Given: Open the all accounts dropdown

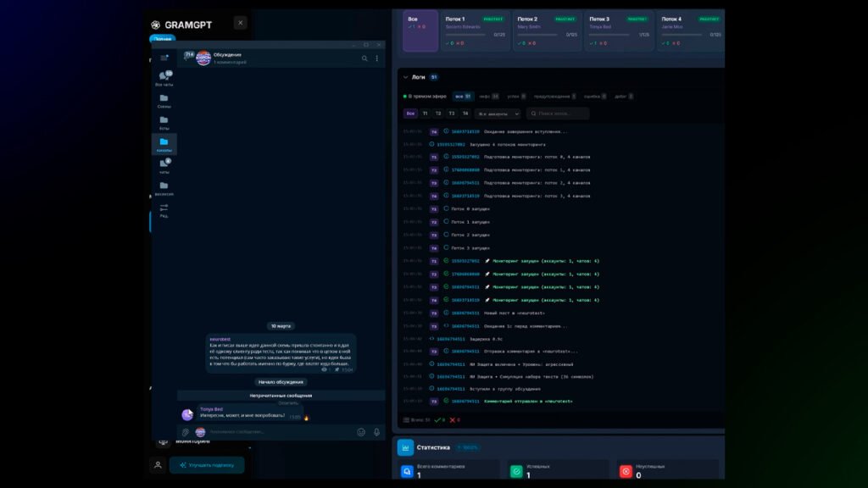Looking at the screenshot, I should coord(498,114).
